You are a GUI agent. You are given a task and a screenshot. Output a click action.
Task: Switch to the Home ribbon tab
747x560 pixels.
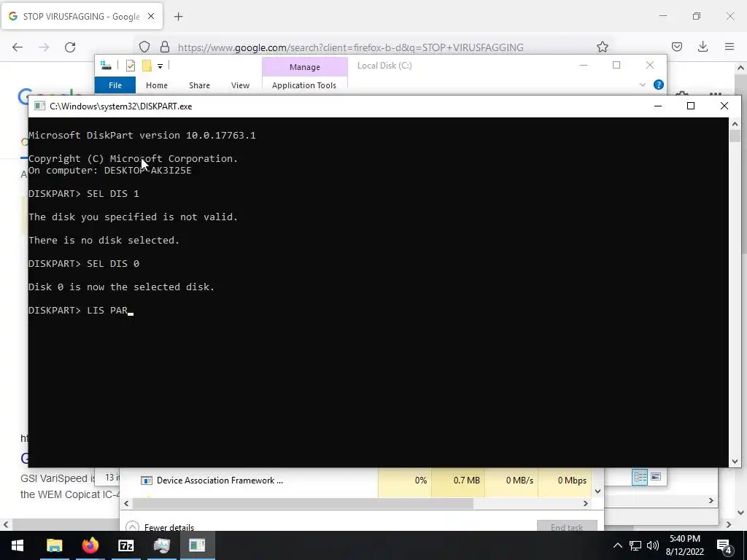[x=157, y=85]
